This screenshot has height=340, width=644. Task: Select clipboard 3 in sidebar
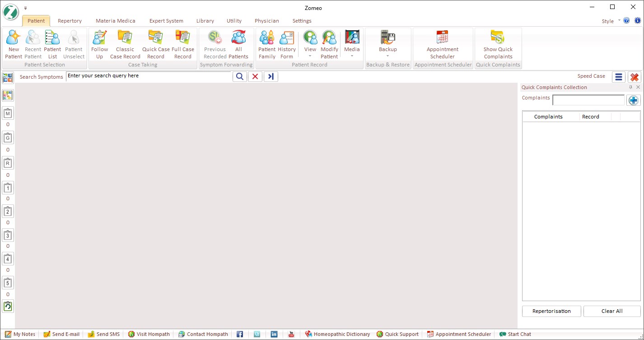point(8,235)
